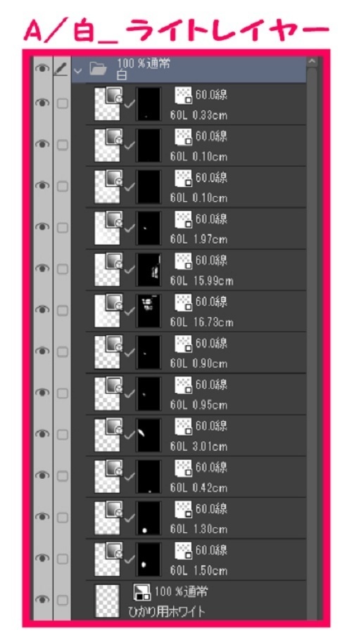Check the selection box next to 60L 1.50cm layer
Image resolution: width=352 pixels, height=644 pixels.
62,558
